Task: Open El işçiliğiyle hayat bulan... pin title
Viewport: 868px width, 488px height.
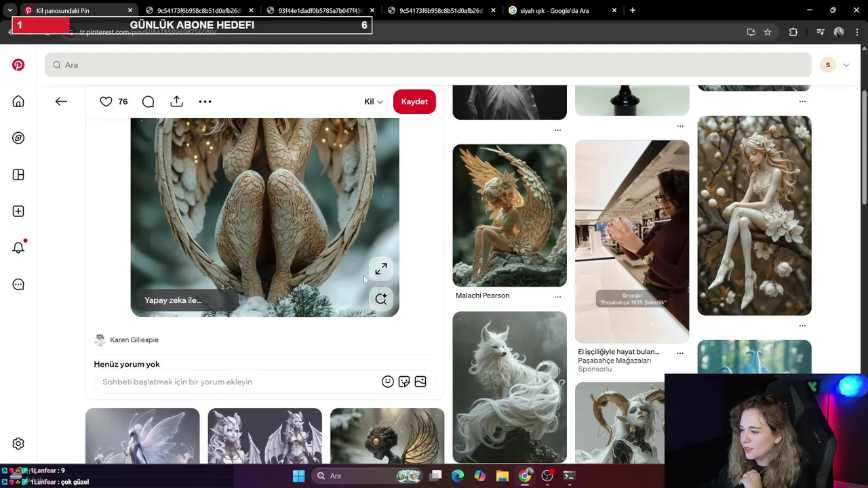Action: point(618,352)
